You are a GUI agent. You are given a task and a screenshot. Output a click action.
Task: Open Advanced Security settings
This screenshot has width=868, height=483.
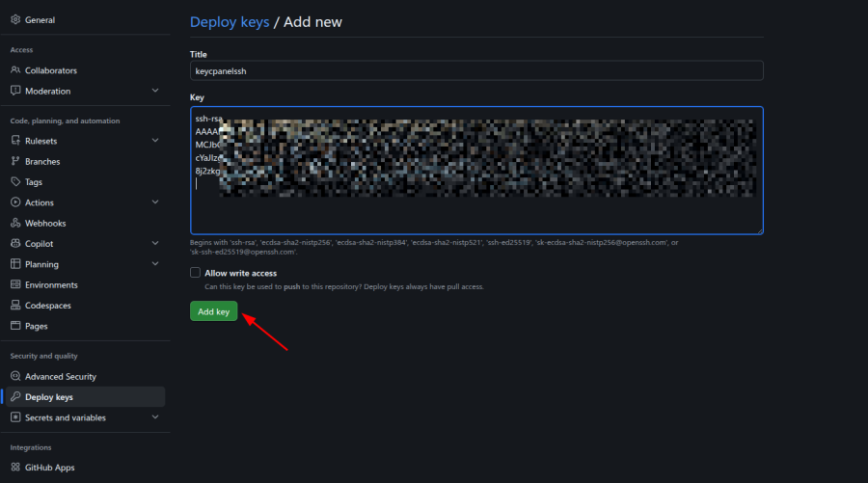pyautogui.click(x=85, y=376)
